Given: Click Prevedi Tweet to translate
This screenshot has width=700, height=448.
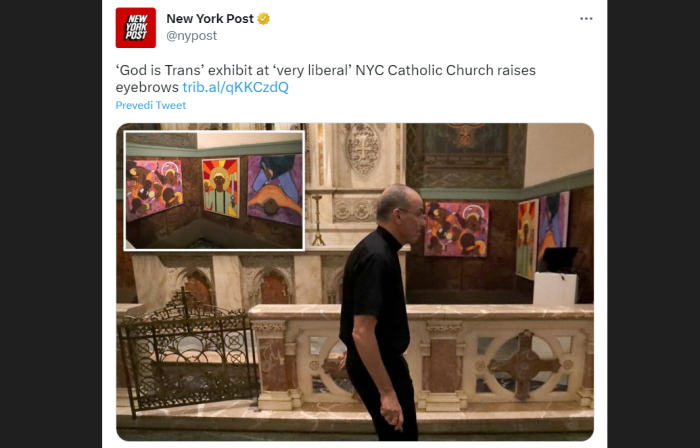Looking at the screenshot, I should 150,105.
